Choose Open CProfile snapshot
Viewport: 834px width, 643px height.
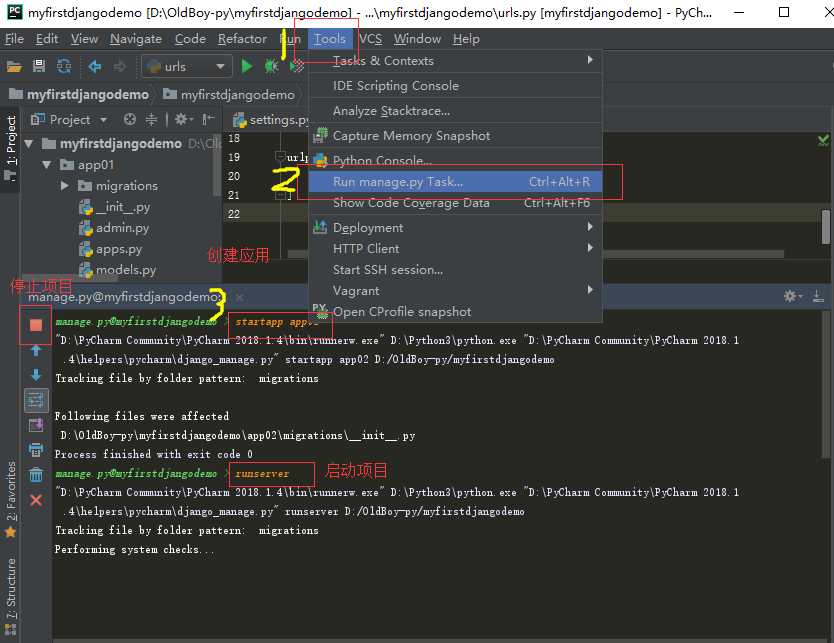[455, 312]
